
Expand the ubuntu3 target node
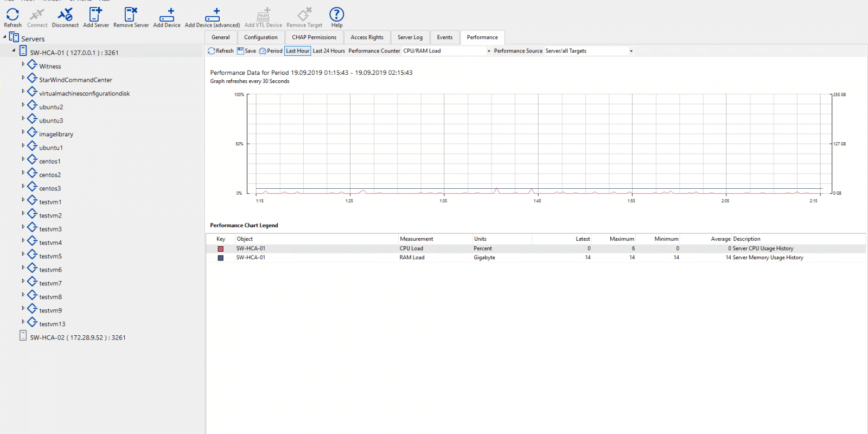(23, 118)
